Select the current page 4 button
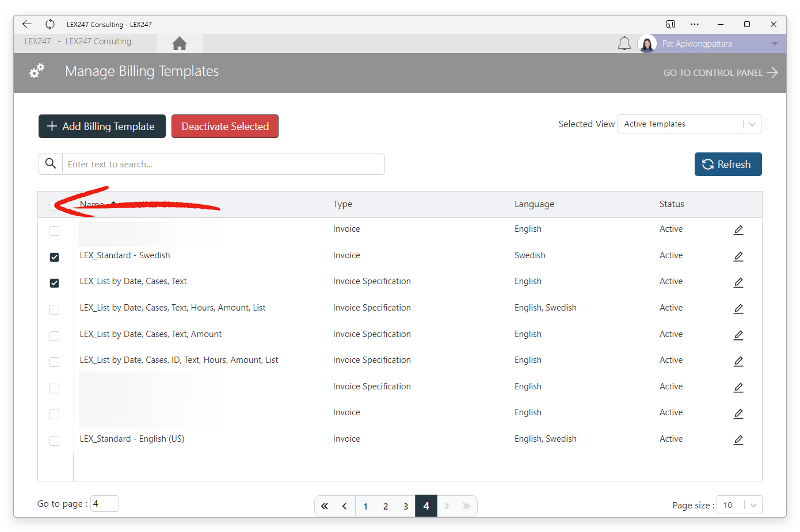The width and height of the screenshot is (800, 532). [x=426, y=506]
